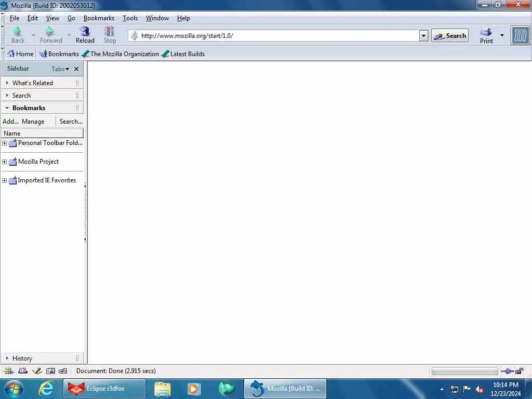
Task: Click Mozilla Project folder icon
Action: (x=13, y=162)
